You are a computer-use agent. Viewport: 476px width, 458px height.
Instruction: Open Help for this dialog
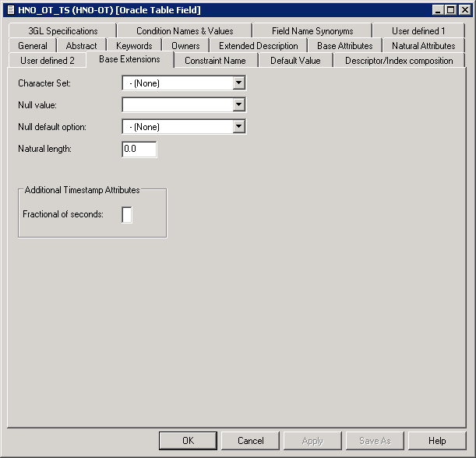pyautogui.click(x=437, y=441)
